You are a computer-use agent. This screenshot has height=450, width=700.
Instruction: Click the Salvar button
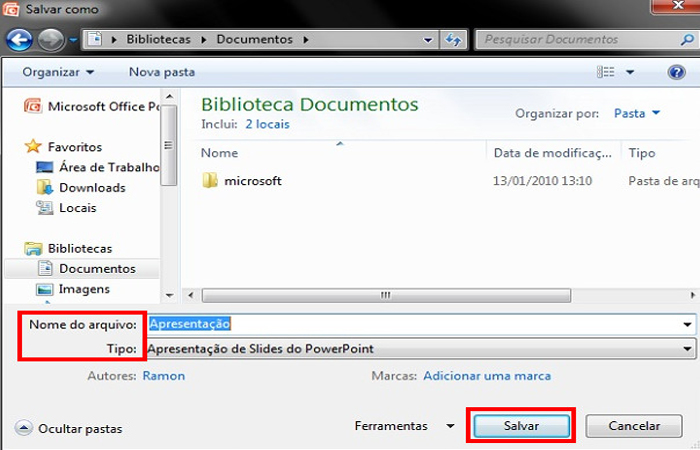coord(521,426)
